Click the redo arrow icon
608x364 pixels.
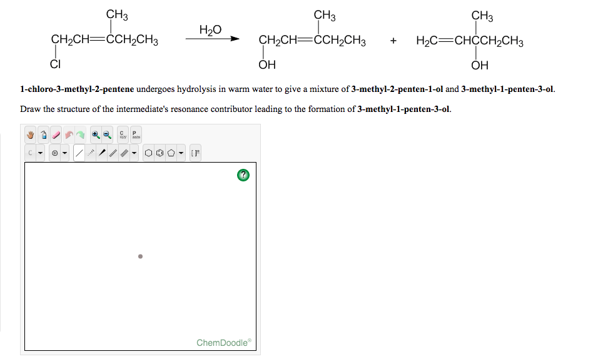[x=81, y=134]
